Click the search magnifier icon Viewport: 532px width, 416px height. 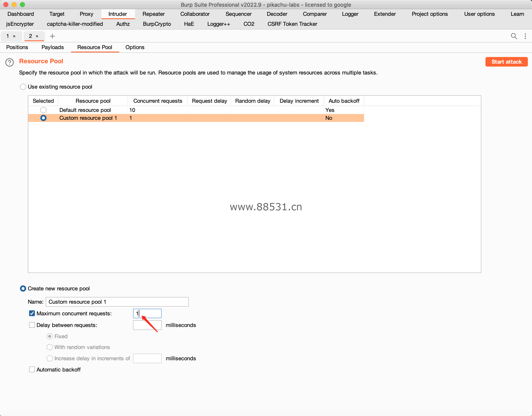[x=514, y=36]
